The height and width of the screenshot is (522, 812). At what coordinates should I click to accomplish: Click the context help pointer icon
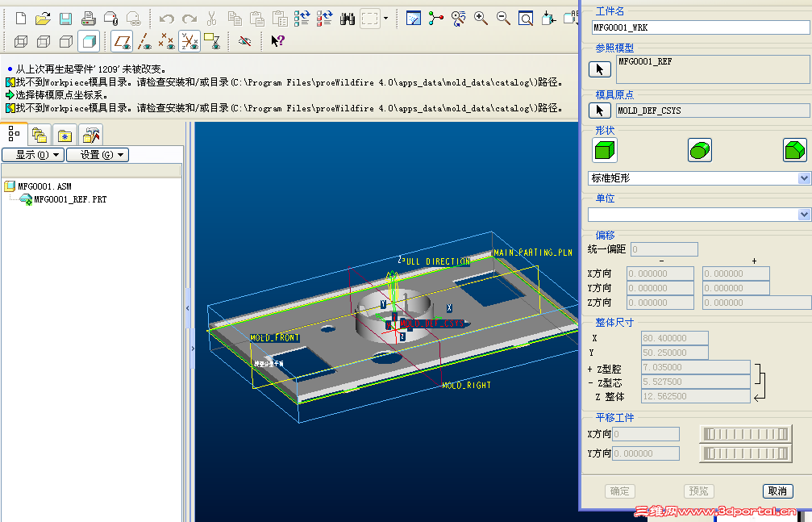[x=277, y=41]
